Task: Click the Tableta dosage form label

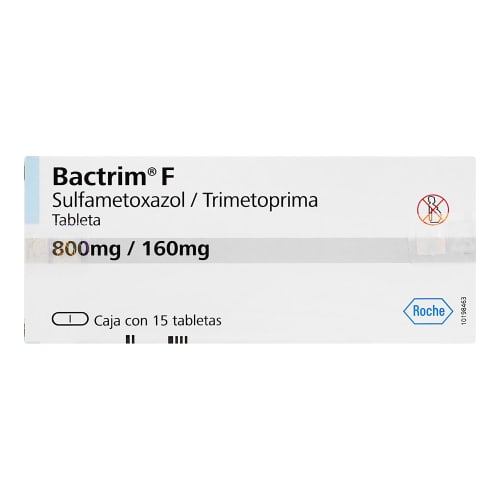Action: click(76, 220)
